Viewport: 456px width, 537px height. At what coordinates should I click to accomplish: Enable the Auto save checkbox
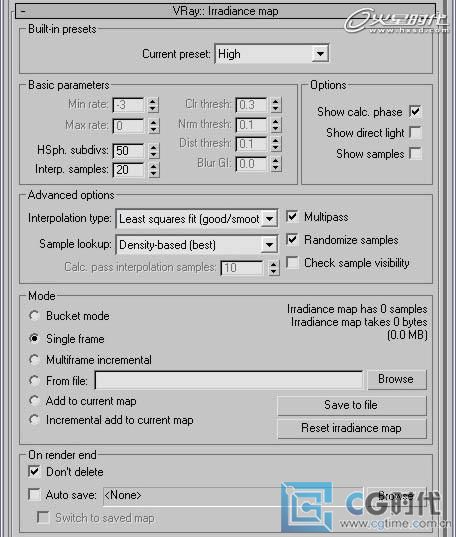[34, 495]
